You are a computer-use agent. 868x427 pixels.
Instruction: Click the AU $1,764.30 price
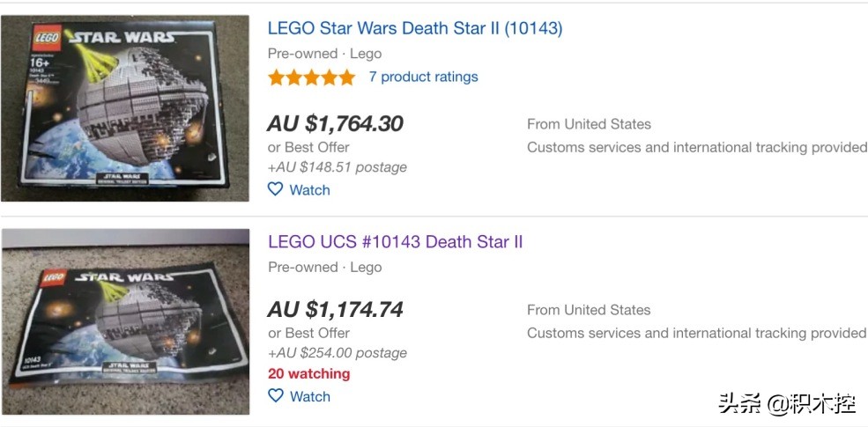click(336, 124)
